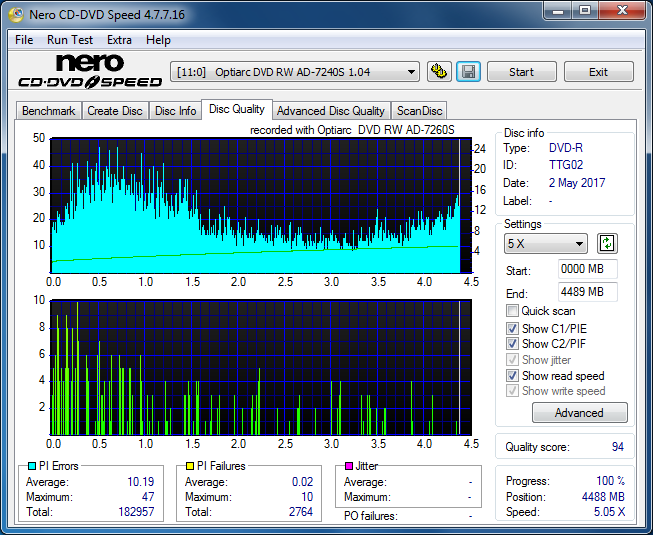Image resolution: width=653 pixels, height=535 pixels.
Task: Open the Run Test menu
Action: click(x=70, y=40)
